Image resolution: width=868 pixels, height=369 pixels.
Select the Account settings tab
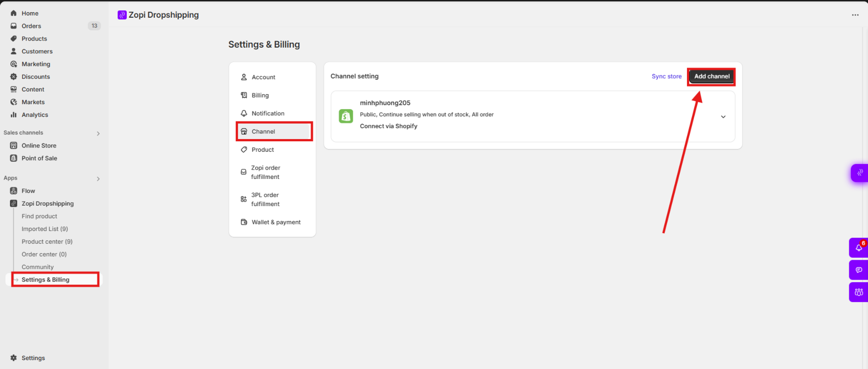click(x=273, y=77)
